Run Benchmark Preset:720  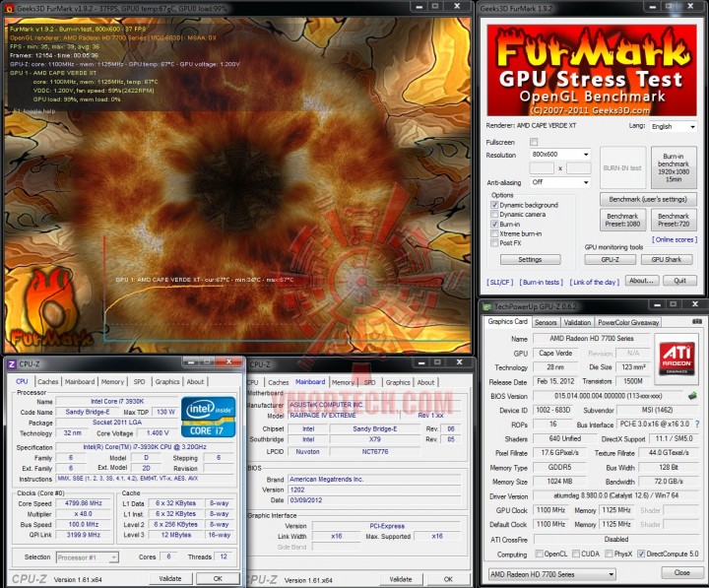pyautogui.click(x=674, y=220)
